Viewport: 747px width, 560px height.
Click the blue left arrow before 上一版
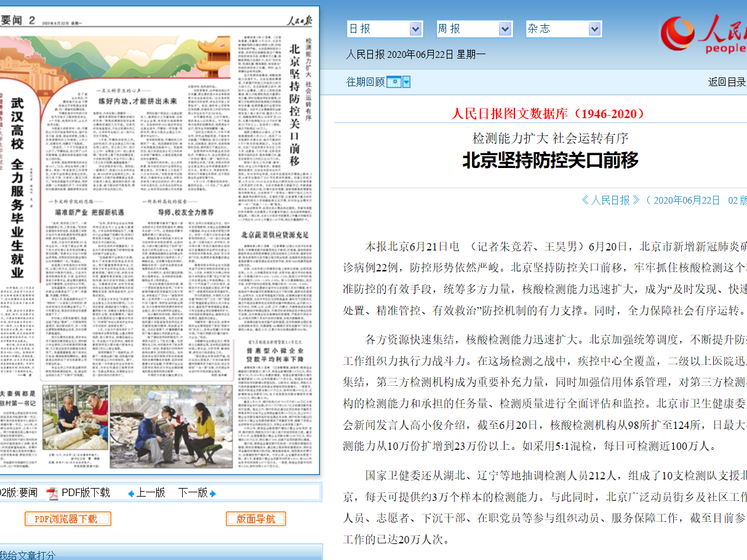[131, 494]
